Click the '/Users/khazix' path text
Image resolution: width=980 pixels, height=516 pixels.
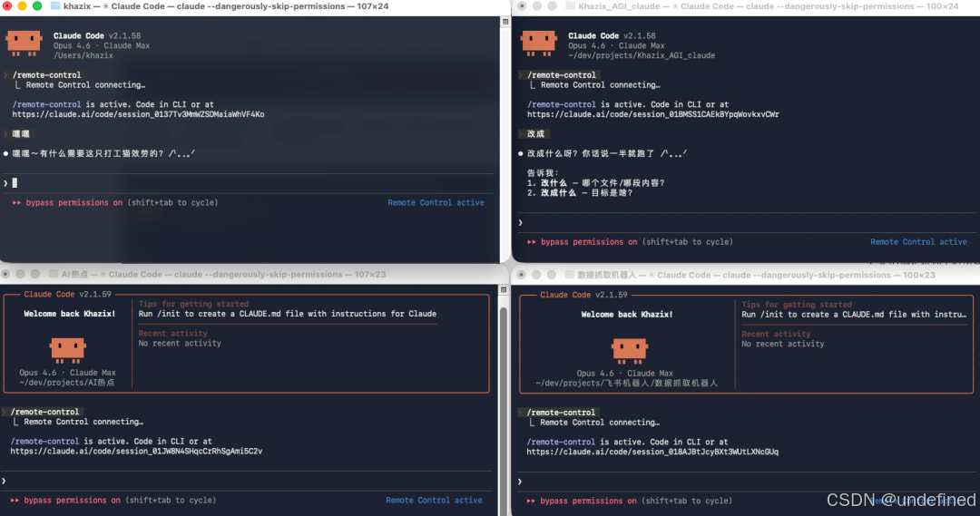(x=83, y=55)
